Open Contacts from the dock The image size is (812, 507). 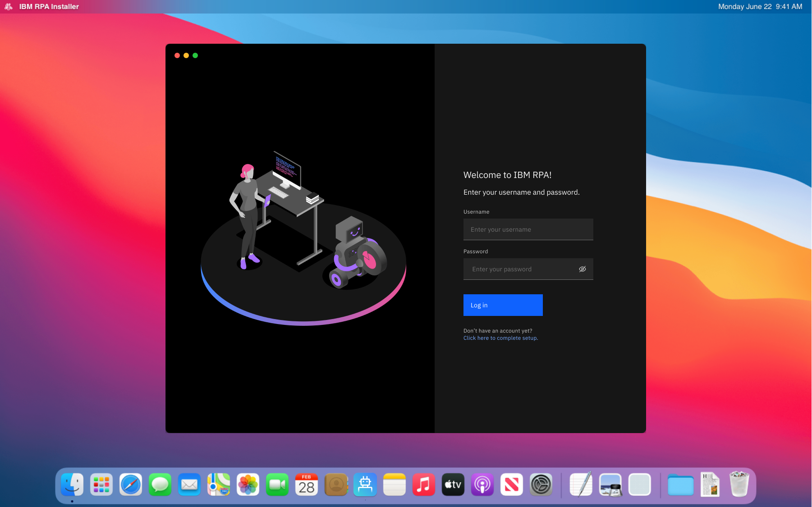[336, 485]
